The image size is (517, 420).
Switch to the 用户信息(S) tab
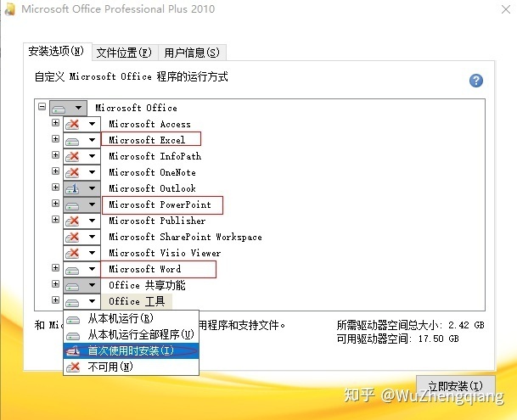(192, 53)
